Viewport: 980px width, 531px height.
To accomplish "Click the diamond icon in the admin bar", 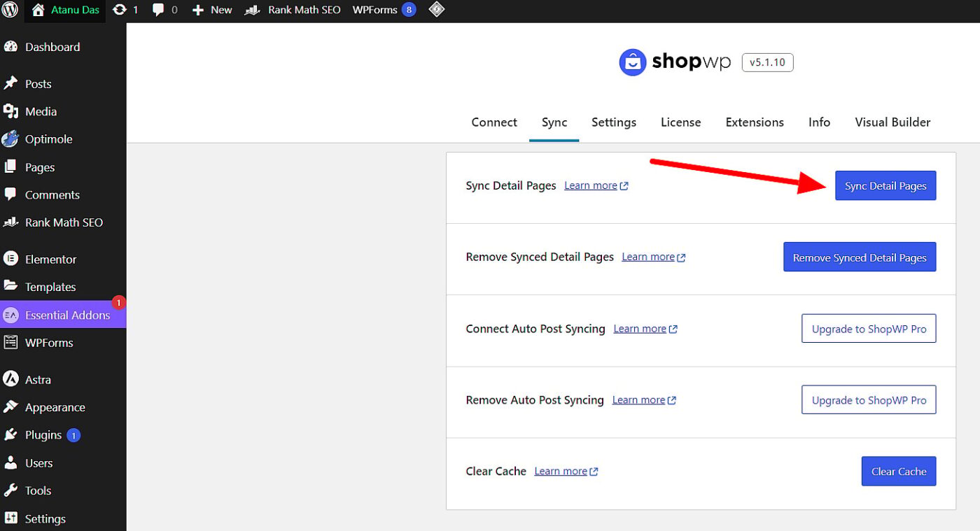I will pyautogui.click(x=437, y=10).
